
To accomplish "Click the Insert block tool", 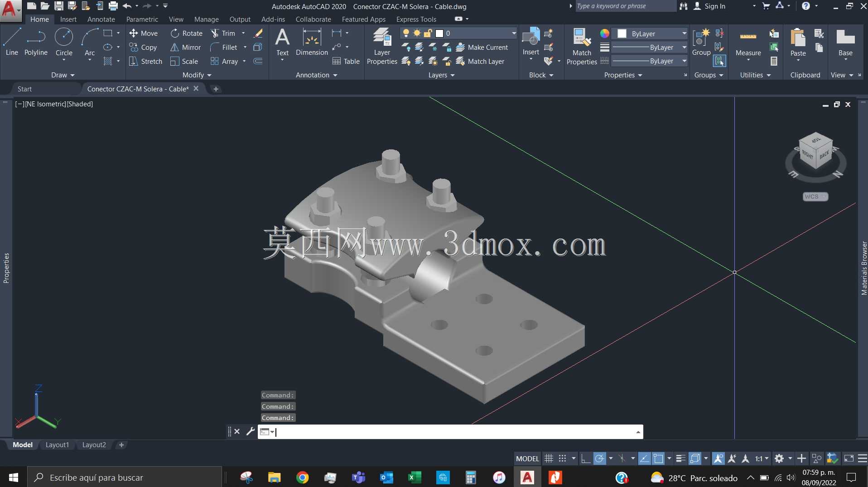I will (x=530, y=42).
